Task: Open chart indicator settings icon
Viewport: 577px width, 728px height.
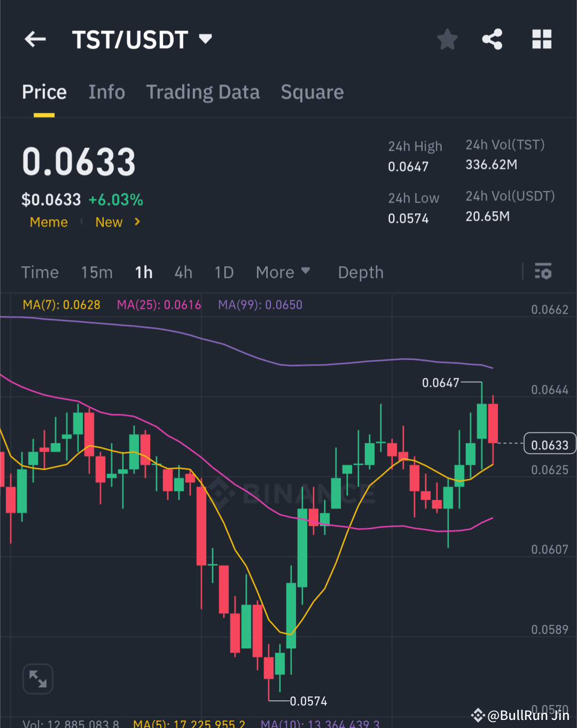Action: coord(543,272)
